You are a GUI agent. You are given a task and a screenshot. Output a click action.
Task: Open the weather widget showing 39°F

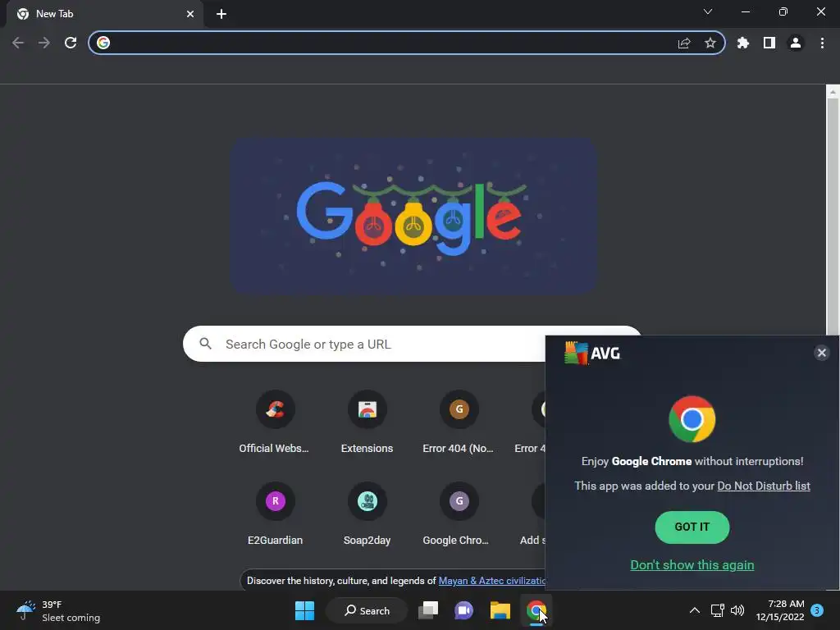pos(58,610)
